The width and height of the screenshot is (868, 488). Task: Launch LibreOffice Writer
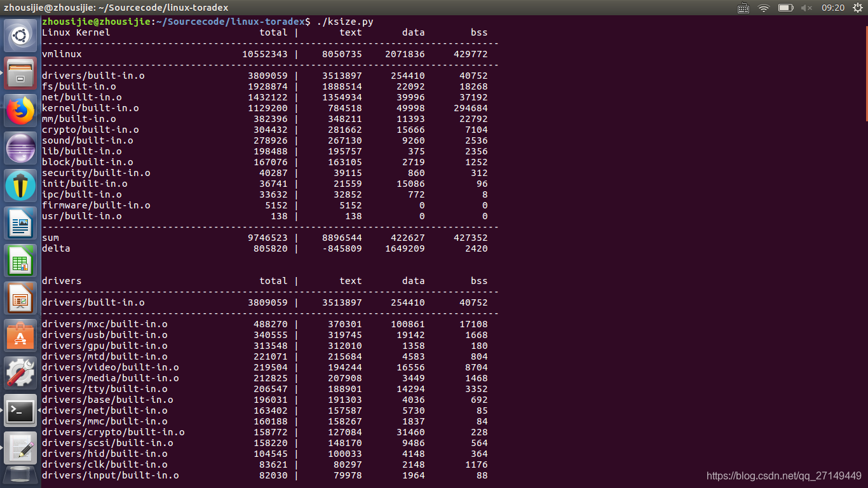(x=21, y=223)
